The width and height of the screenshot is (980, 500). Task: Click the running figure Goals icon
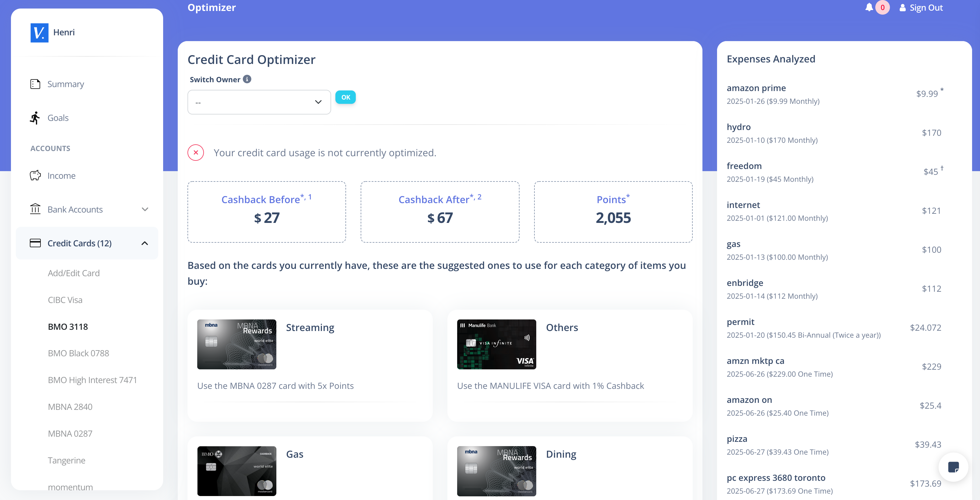pos(35,118)
